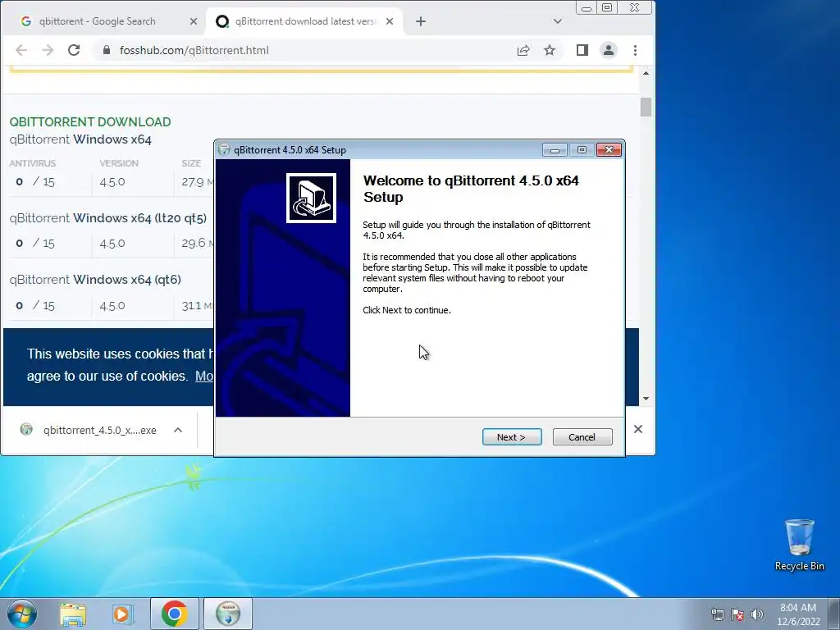Click network tray icon
Image resolution: width=840 pixels, height=630 pixels.
[717, 614]
